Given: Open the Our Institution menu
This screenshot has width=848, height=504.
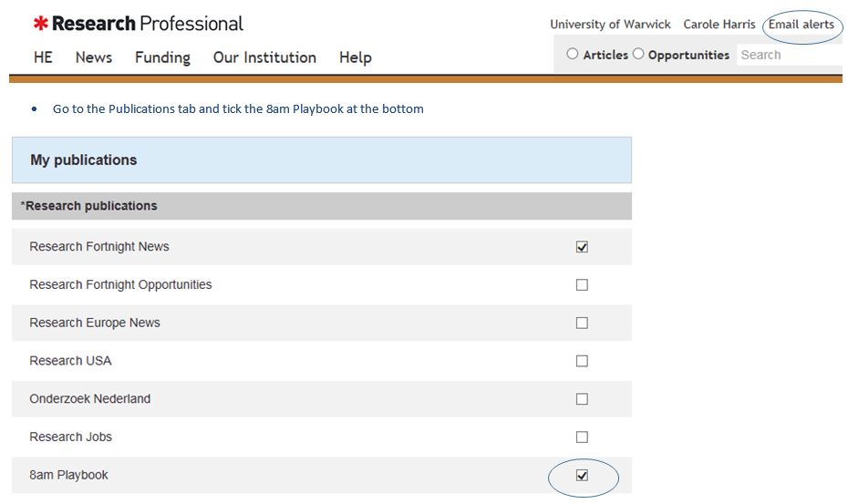Looking at the screenshot, I should coord(264,57).
